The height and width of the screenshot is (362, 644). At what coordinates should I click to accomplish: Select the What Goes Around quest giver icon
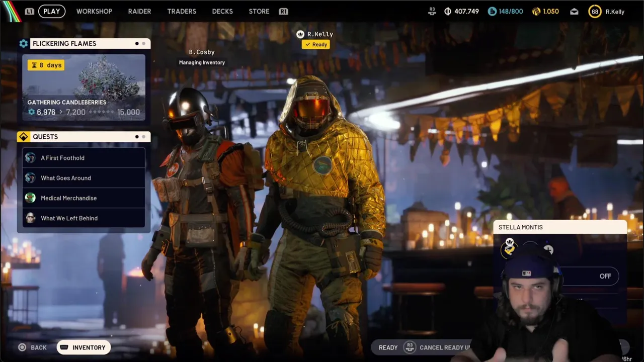[x=31, y=178]
